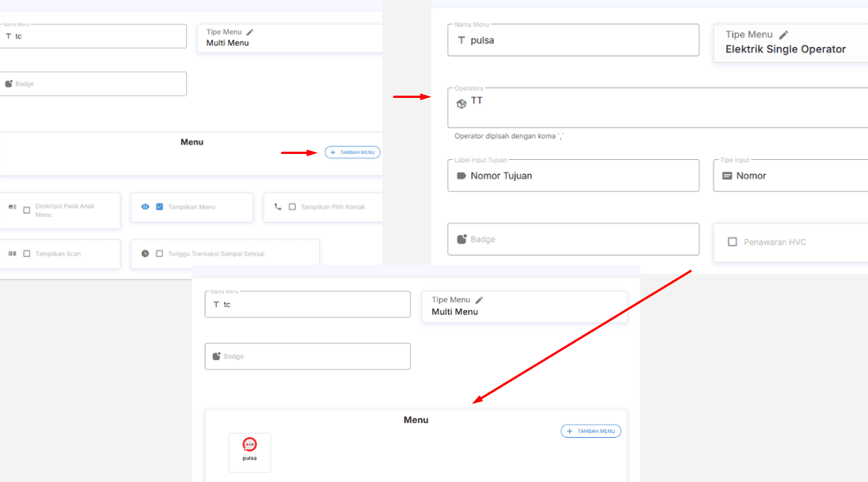Click the tag icon beside Nomor Tujuan

(x=462, y=176)
